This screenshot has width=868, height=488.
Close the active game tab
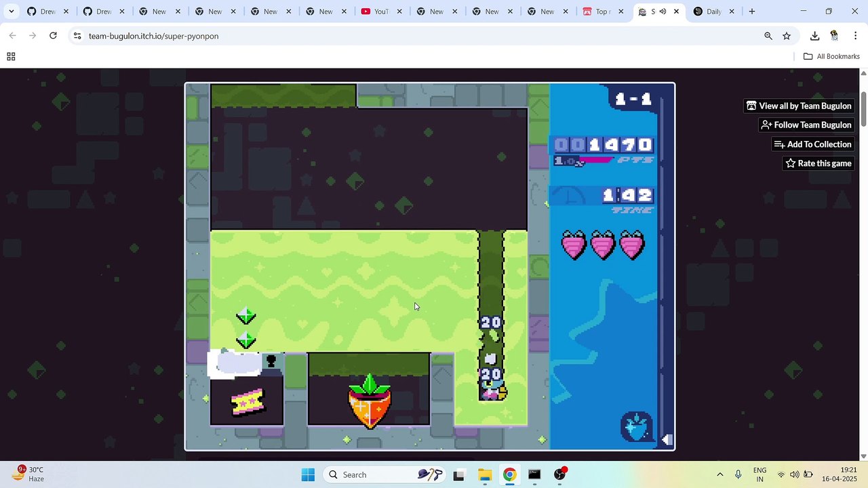point(676,12)
